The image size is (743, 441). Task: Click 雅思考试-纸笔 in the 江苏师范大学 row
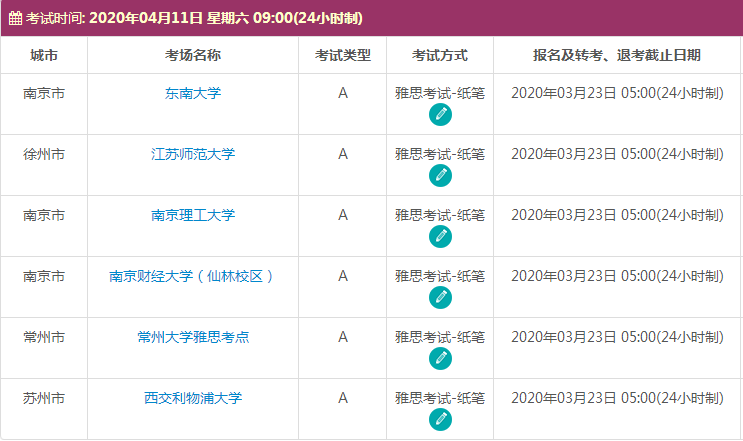click(440, 154)
